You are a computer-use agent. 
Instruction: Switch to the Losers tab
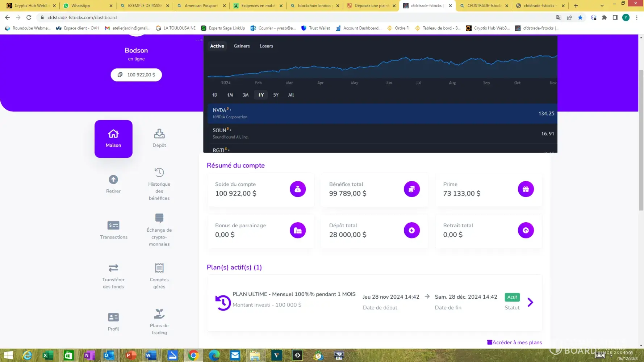[266, 46]
